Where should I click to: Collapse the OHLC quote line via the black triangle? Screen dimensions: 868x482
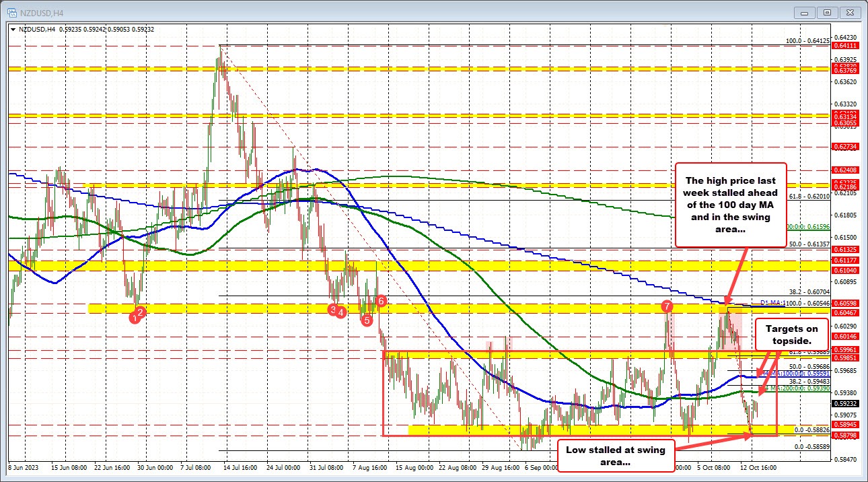pos(13,30)
